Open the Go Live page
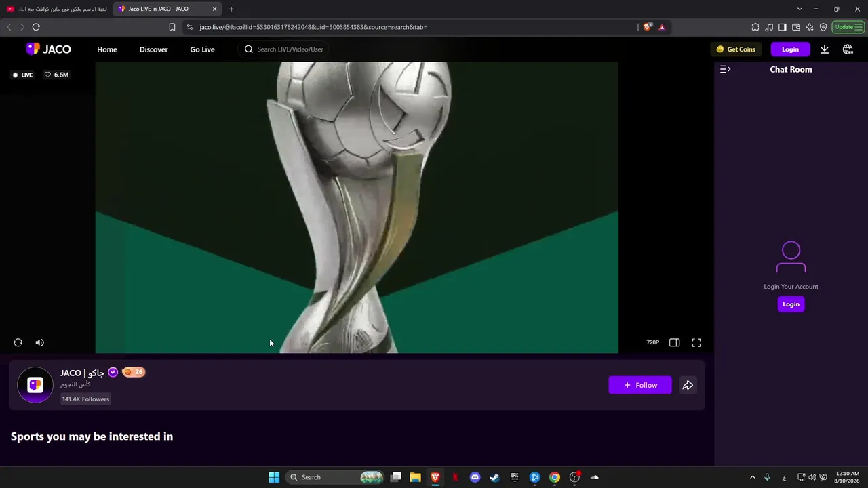Image resolution: width=868 pixels, height=488 pixels. coord(202,49)
